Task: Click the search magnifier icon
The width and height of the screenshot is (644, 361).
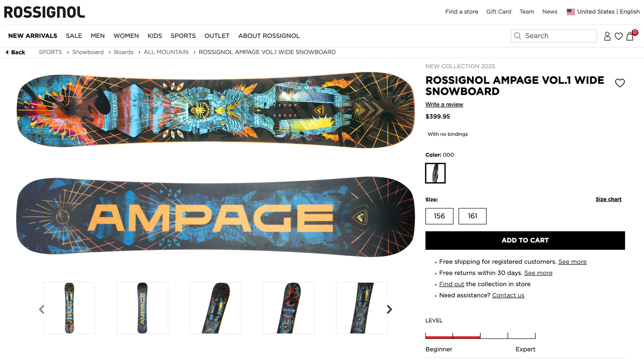Action: 518,36
